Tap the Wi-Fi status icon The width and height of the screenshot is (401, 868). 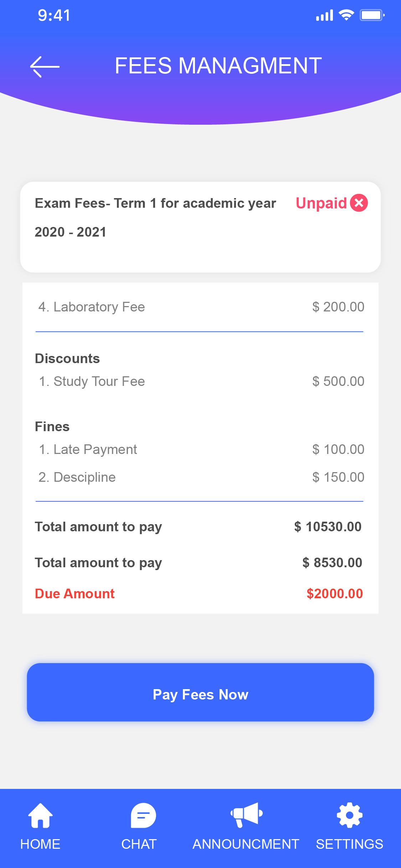(346, 15)
